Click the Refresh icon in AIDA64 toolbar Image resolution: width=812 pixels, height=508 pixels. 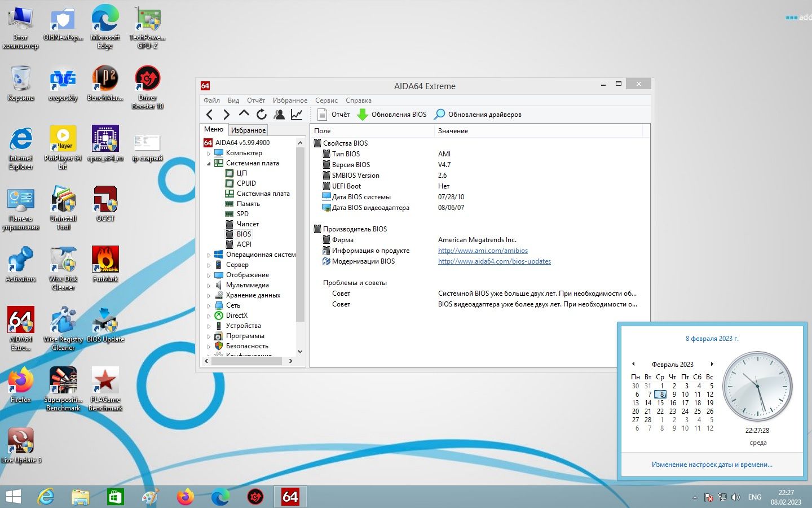(261, 115)
